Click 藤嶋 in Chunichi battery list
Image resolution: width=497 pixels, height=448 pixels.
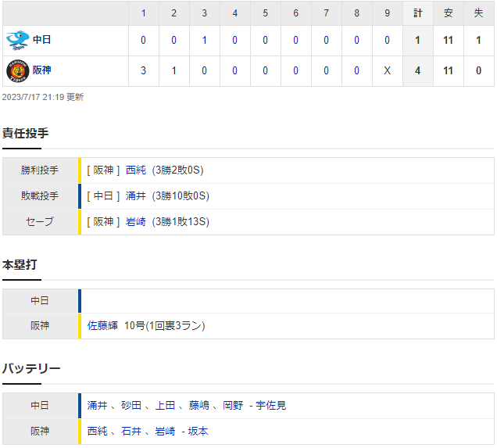point(200,406)
